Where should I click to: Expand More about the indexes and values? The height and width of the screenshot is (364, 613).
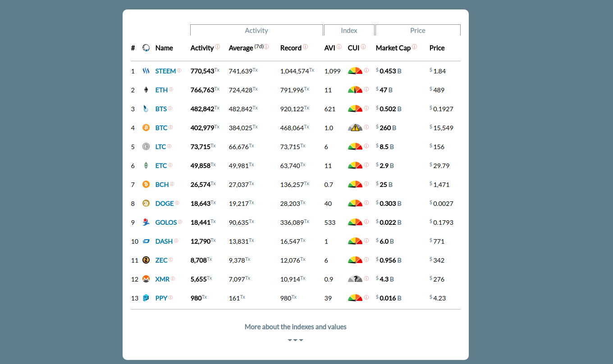tap(296, 327)
